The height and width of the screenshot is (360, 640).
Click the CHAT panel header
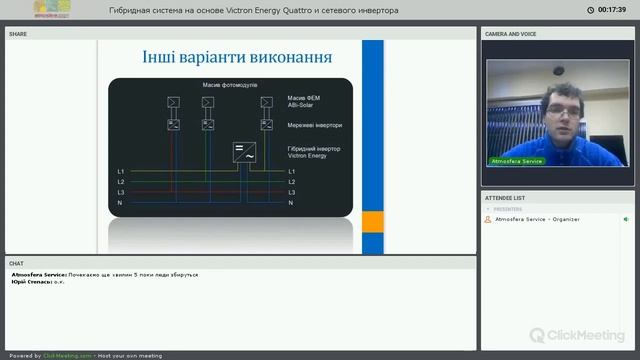(240, 264)
